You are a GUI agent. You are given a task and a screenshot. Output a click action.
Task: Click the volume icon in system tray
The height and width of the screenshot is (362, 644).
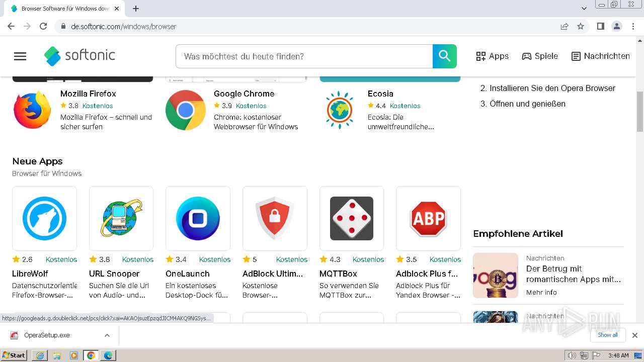click(x=572, y=355)
